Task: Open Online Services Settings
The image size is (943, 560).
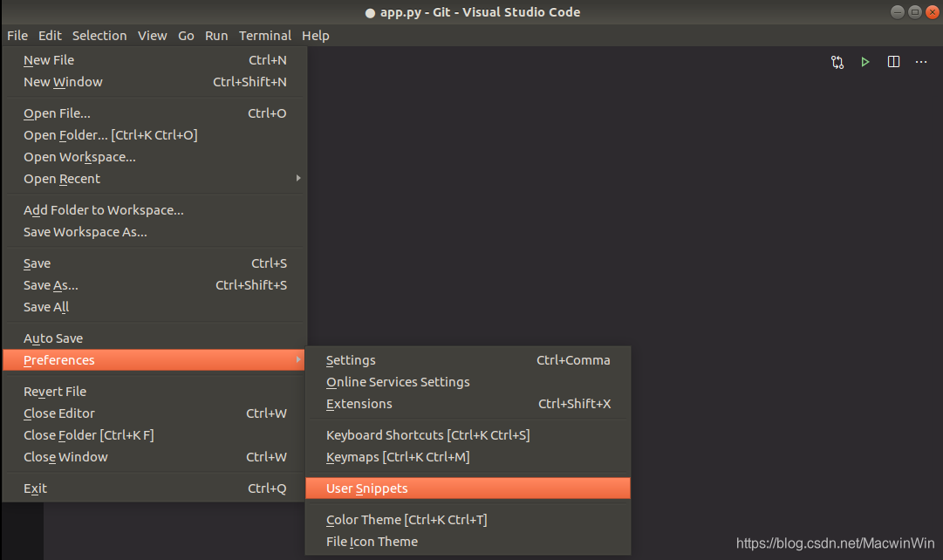Action: [468, 382]
